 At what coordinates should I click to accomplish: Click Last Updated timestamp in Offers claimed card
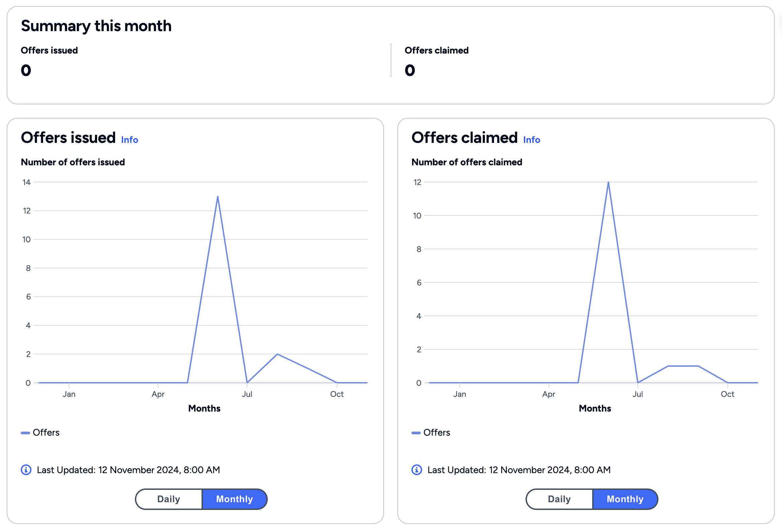pyautogui.click(x=519, y=470)
